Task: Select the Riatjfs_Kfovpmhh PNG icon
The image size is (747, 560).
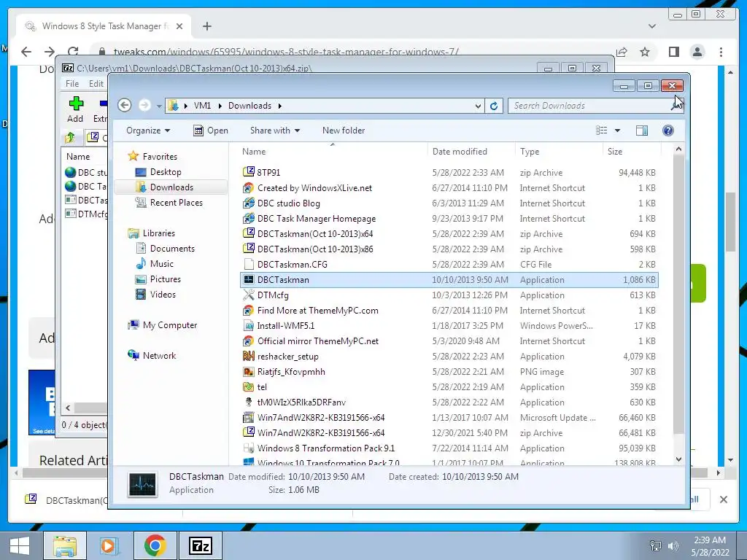Action: click(248, 371)
